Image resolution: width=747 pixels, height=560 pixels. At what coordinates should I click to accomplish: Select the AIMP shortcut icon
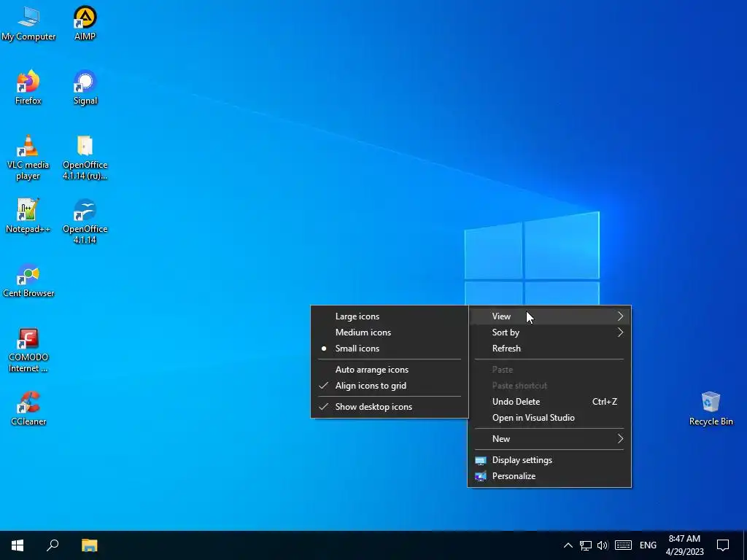(85, 24)
